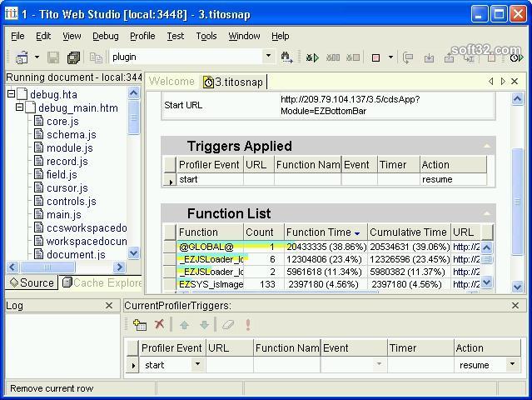Click the add new trigger row icon
This screenshot has width=532, height=400.
140,325
